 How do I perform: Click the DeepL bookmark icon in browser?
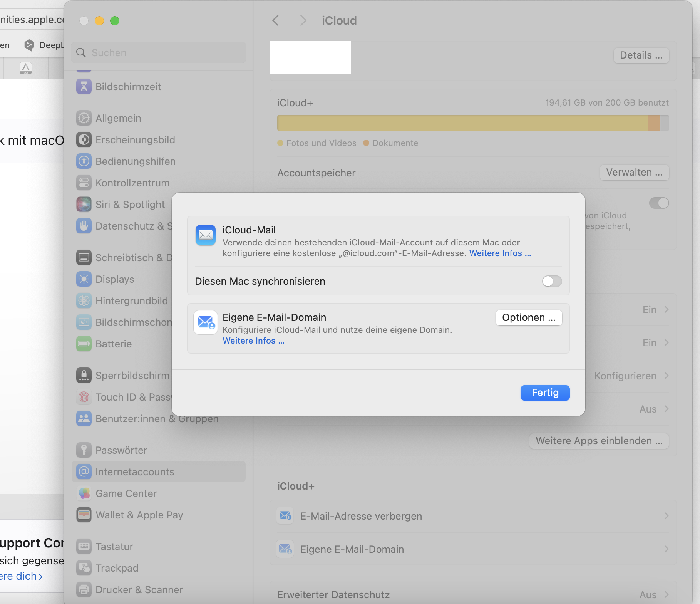[29, 45]
